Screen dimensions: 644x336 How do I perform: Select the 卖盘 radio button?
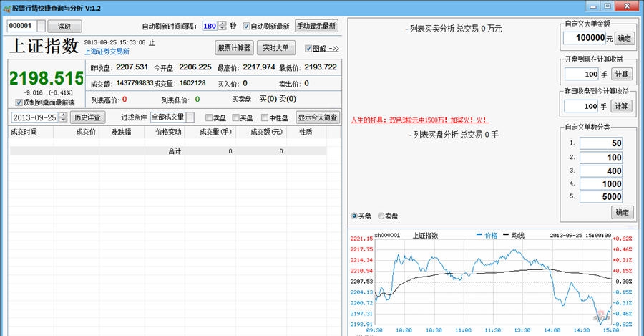click(x=381, y=216)
